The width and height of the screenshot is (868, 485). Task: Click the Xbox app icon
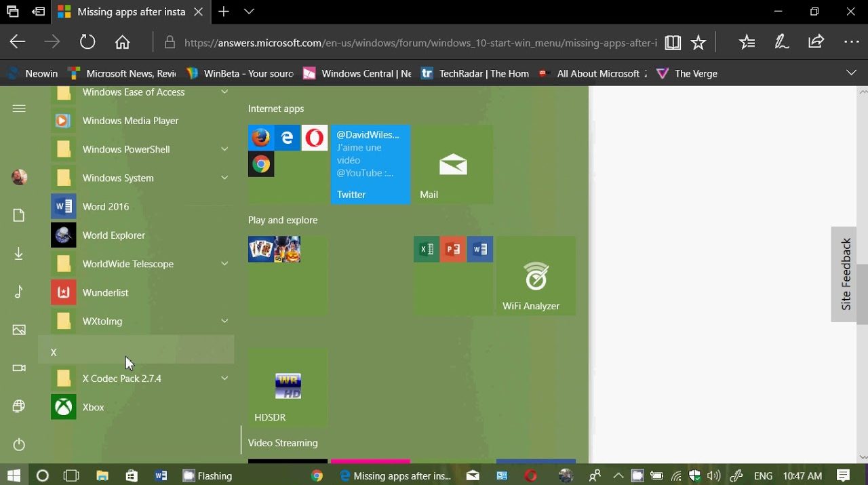tap(64, 407)
